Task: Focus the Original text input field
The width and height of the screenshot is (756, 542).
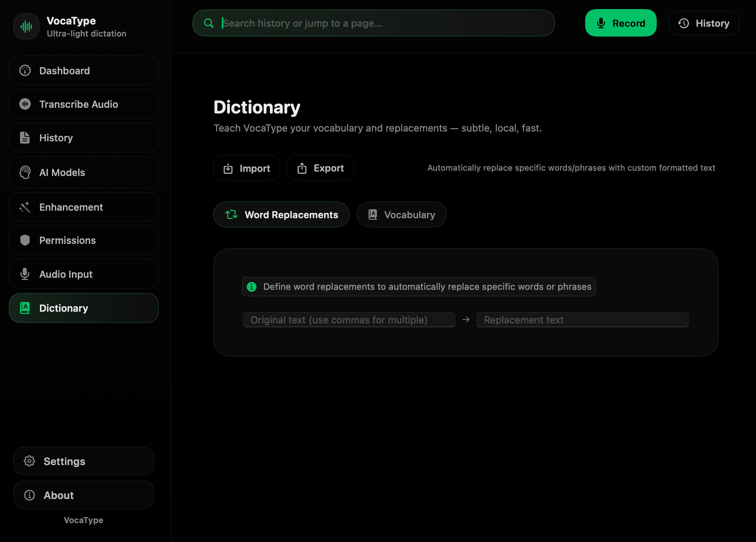Action: point(349,320)
